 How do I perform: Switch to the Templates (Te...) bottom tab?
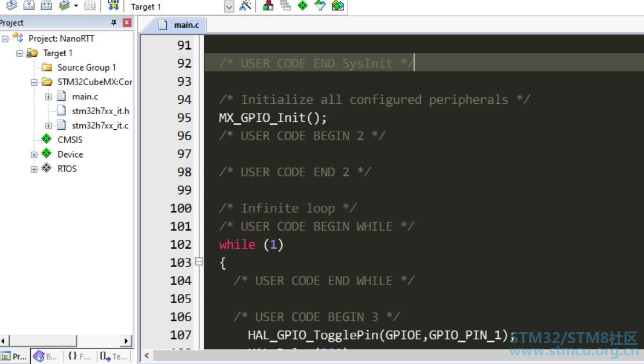(x=114, y=356)
